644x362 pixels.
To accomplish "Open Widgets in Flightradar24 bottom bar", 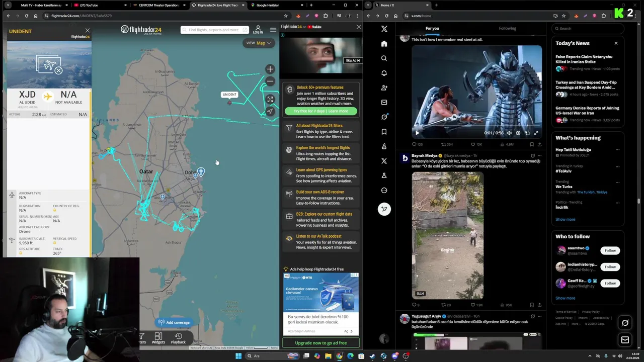I will tap(158, 338).
